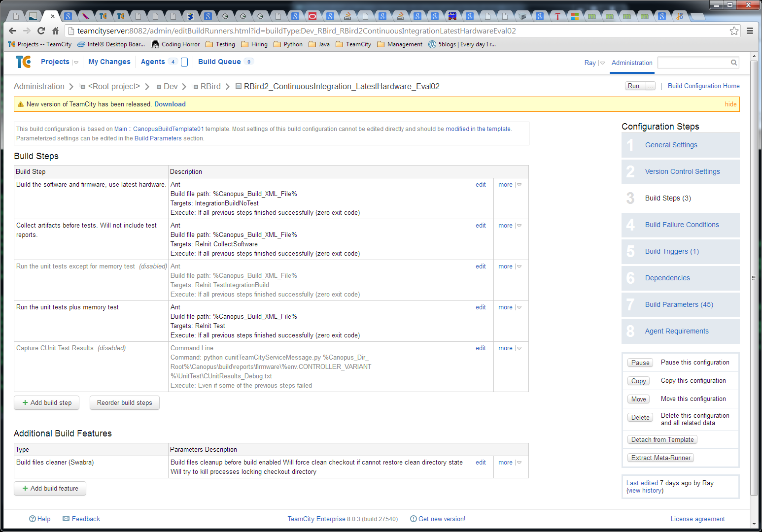This screenshot has width=762, height=532.
Task: Go to the browser home page icon
Action: (x=56, y=31)
